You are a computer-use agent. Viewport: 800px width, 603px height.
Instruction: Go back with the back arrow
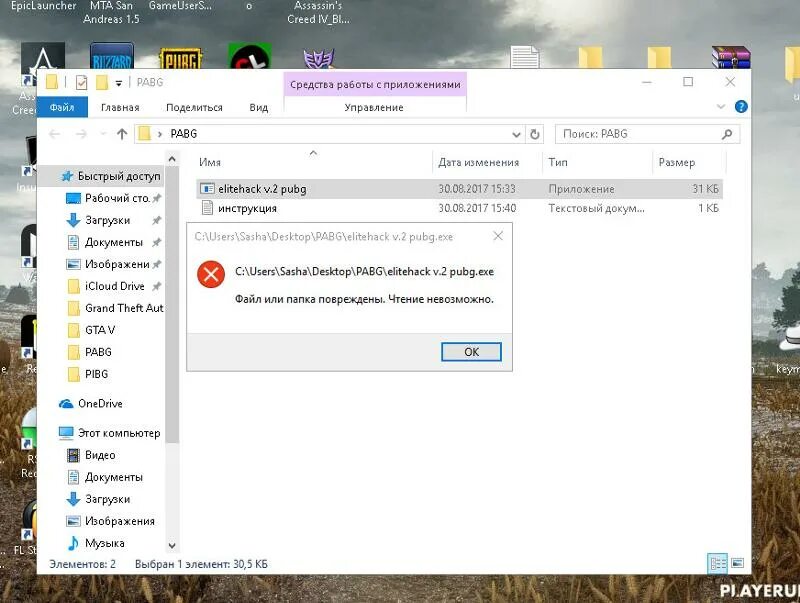click(x=55, y=134)
